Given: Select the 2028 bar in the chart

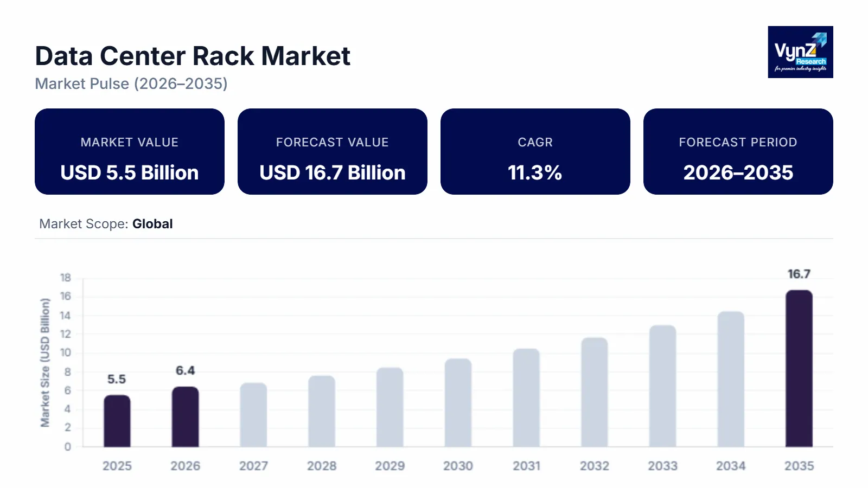Looking at the screenshot, I should tap(322, 412).
